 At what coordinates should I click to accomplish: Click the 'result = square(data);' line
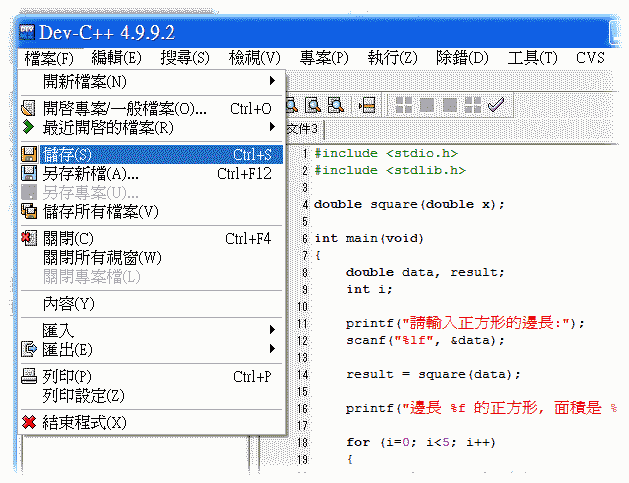(433, 374)
